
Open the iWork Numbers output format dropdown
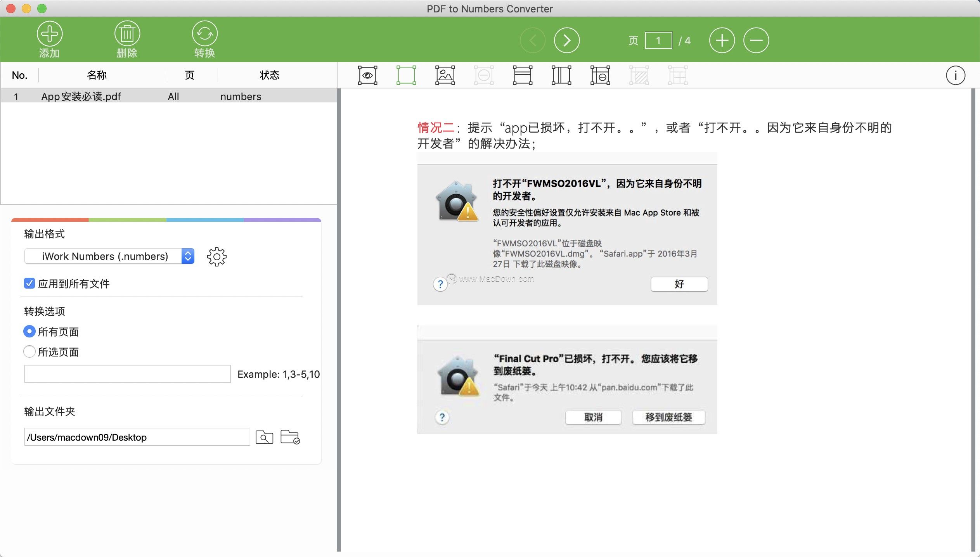pyautogui.click(x=109, y=256)
